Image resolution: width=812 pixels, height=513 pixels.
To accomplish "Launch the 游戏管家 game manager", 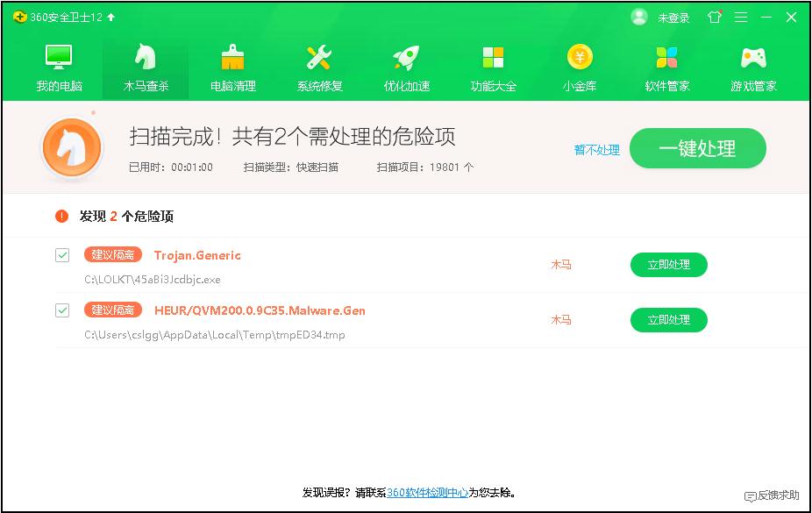I will 753,66.
